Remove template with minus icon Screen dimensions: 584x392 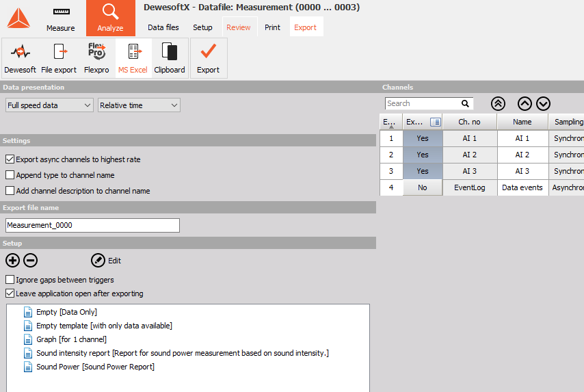coord(31,260)
